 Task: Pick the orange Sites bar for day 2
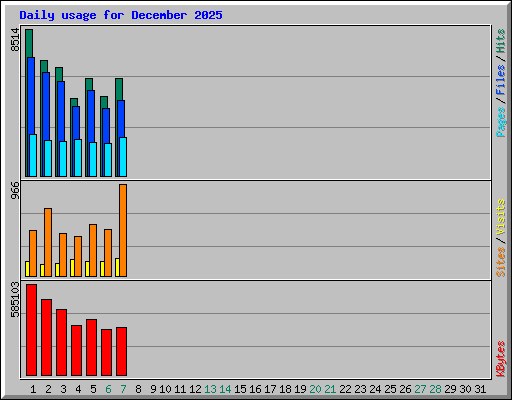(48, 242)
